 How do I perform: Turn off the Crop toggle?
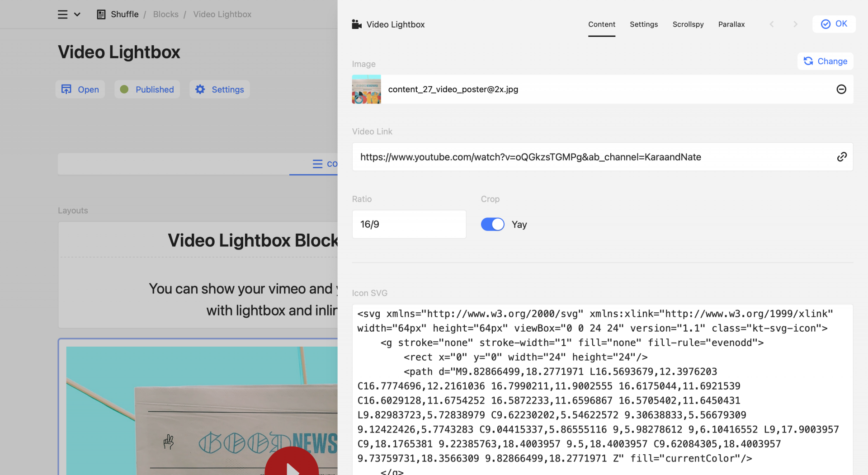pyautogui.click(x=492, y=225)
